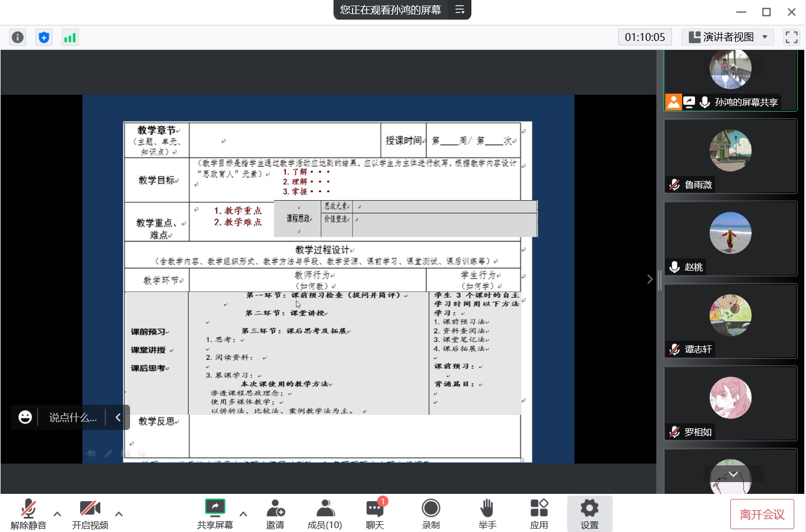Open meeting settings gear
This screenshot has width=806, height=532.
[x=589, y=514]
